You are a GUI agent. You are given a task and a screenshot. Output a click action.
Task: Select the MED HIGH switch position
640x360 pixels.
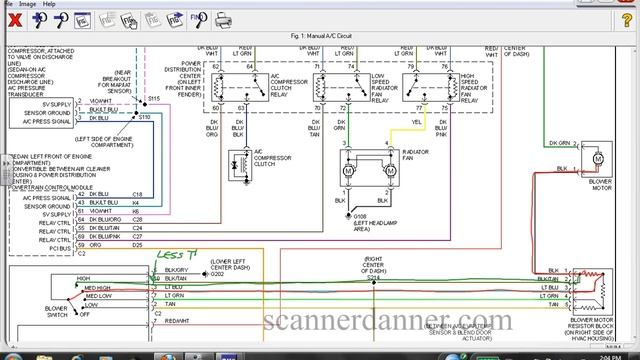[x=97, y=288]
